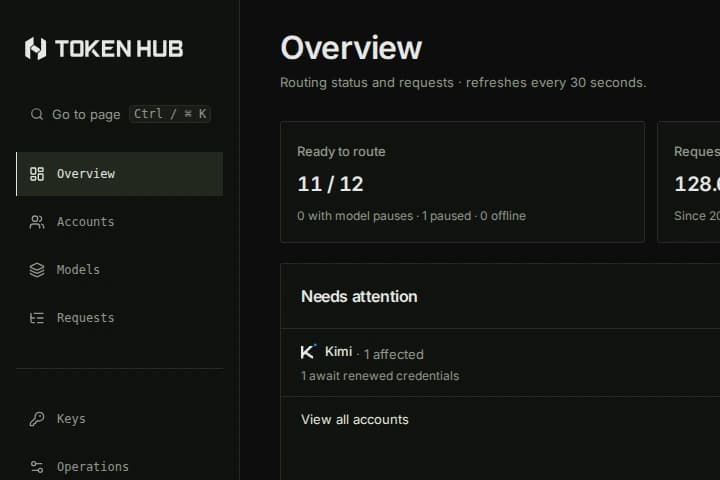Image resolution: width=720 pixels, height=480 pixels.
Task: Click the 128 value in Requests card
Action: [697, 184]
